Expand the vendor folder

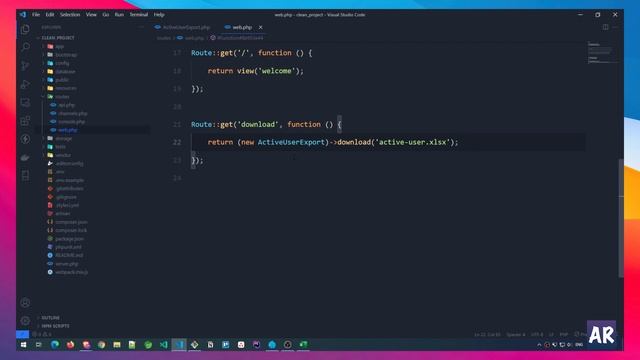point(63,155)
